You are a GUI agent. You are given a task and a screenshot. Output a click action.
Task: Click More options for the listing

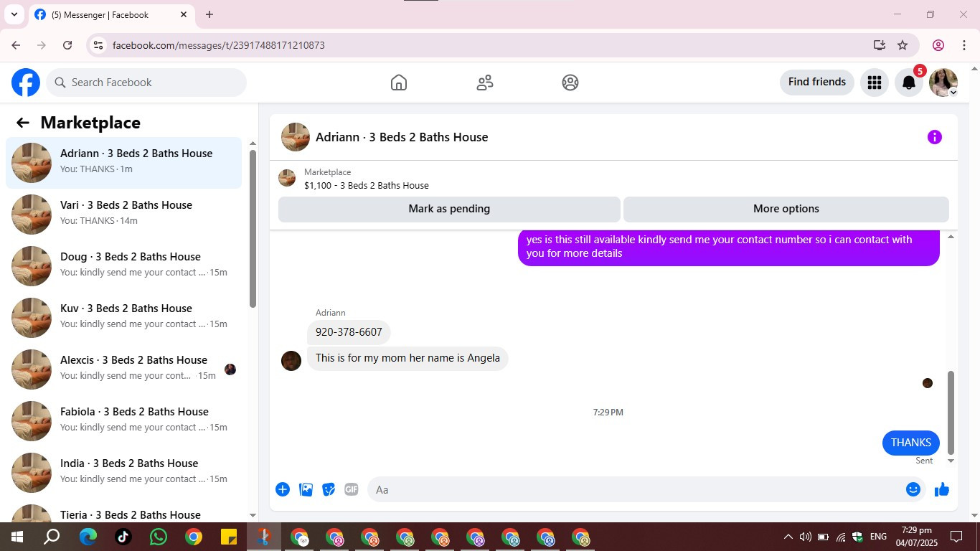(x=786, y=209)
